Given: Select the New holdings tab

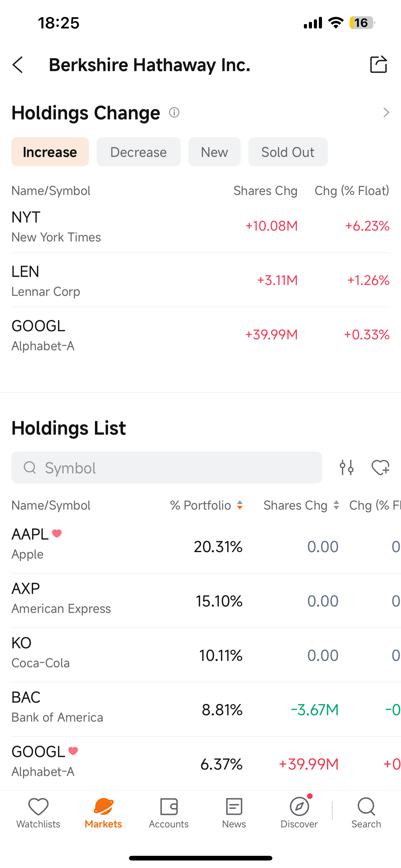Looking at the screenshot, I should 215,152.
